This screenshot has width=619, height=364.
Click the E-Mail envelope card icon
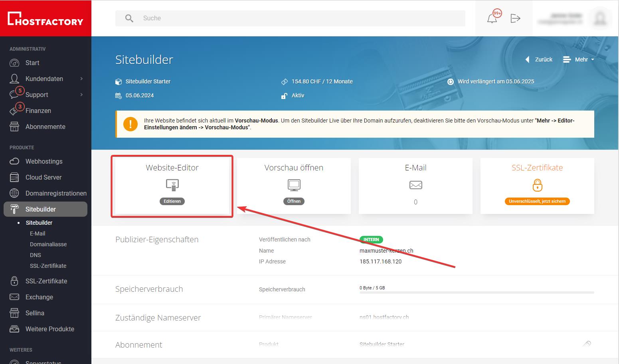tap(416, 185)
